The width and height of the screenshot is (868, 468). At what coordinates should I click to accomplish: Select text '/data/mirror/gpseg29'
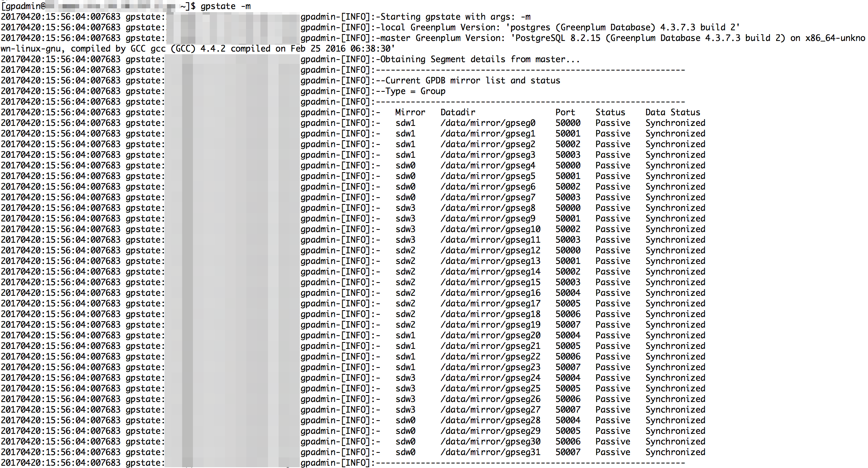click(x=490, y=431)
